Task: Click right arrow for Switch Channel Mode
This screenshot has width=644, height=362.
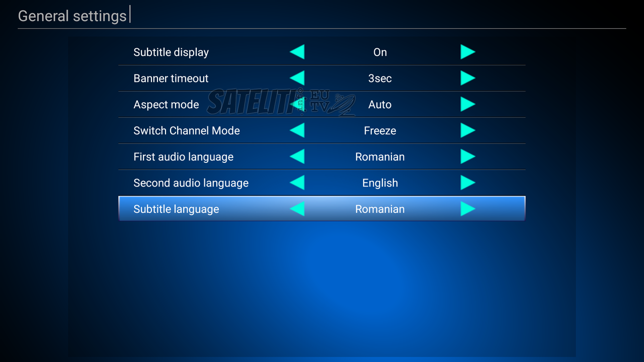Action: coord(468,130)
